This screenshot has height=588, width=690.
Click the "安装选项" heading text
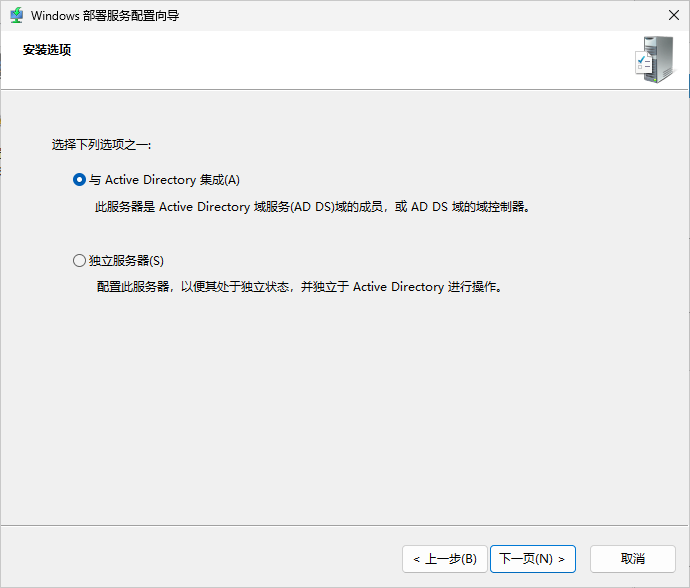point(47,50)
